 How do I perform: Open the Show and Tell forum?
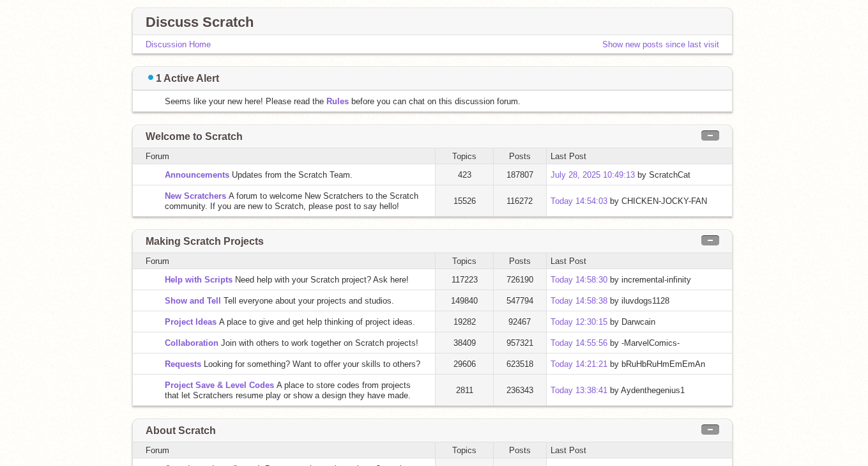coord(193,300)
